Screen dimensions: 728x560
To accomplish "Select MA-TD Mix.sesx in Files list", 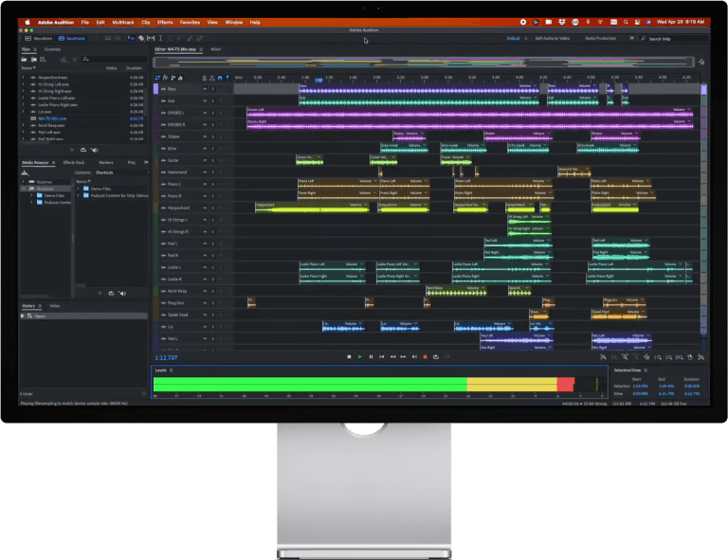I will pyautogui.click(x=52, y=118).
